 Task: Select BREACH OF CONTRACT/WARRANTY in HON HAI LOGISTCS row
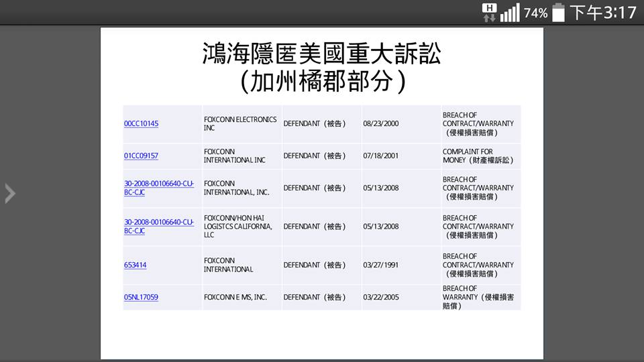478,226
